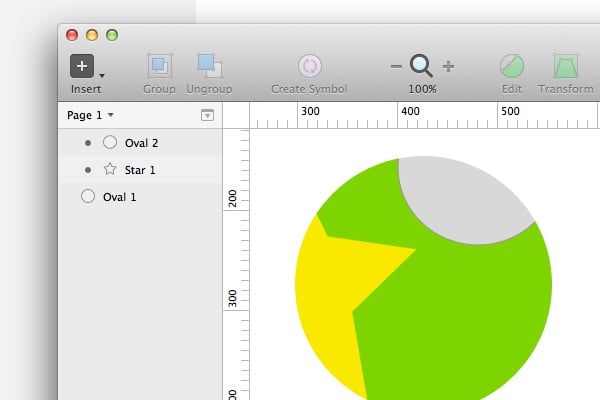Expand the Insert dropdown arrow
This screenshot has width=600, height=400.
click(x=102, y=75)
